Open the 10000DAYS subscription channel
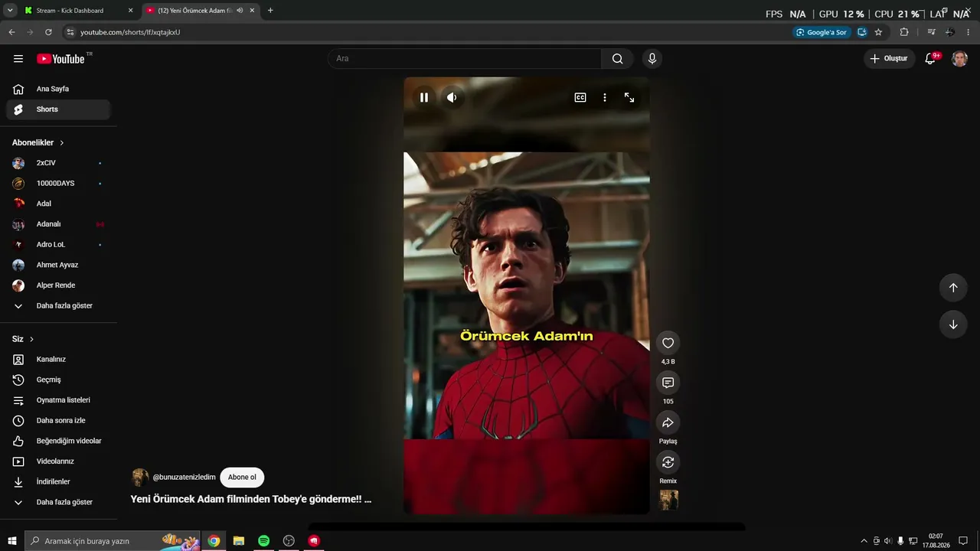The image size is (980, 551). pos(58,184)
